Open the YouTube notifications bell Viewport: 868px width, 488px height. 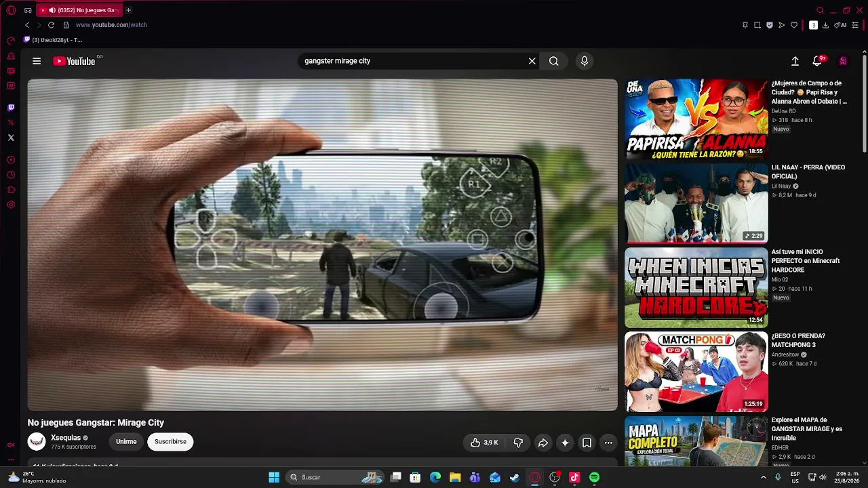(818, 61)
